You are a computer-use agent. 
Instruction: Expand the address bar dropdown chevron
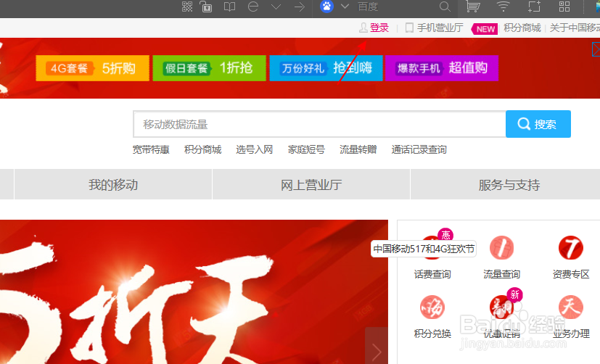[276, 7]
